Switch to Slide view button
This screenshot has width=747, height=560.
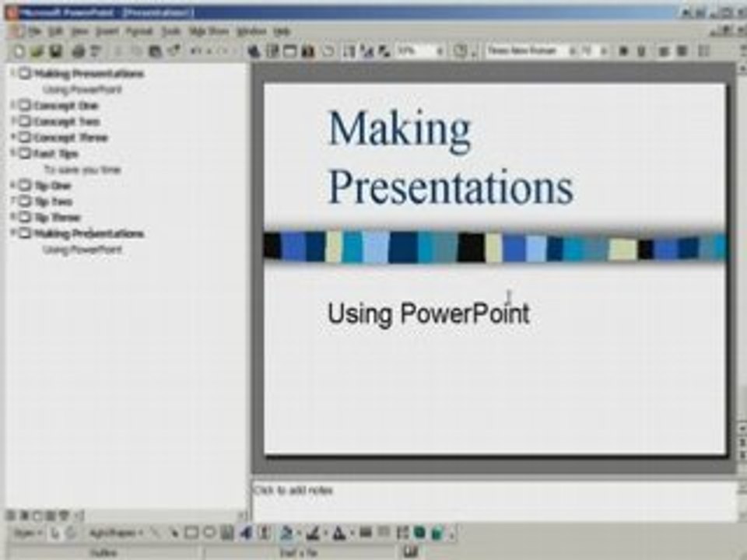37,515
